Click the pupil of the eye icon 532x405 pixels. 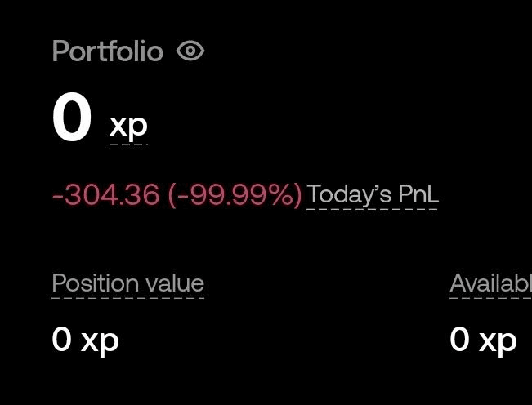[x=190, y=51]
